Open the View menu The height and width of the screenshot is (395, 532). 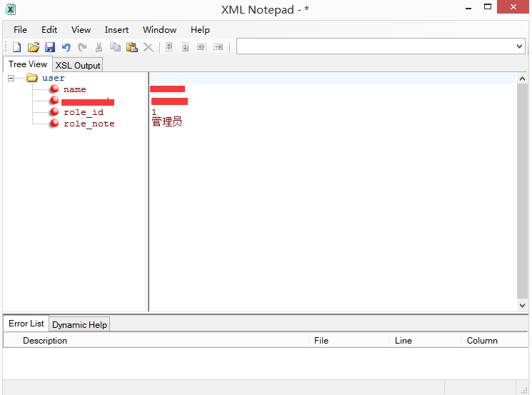[81, 30]
